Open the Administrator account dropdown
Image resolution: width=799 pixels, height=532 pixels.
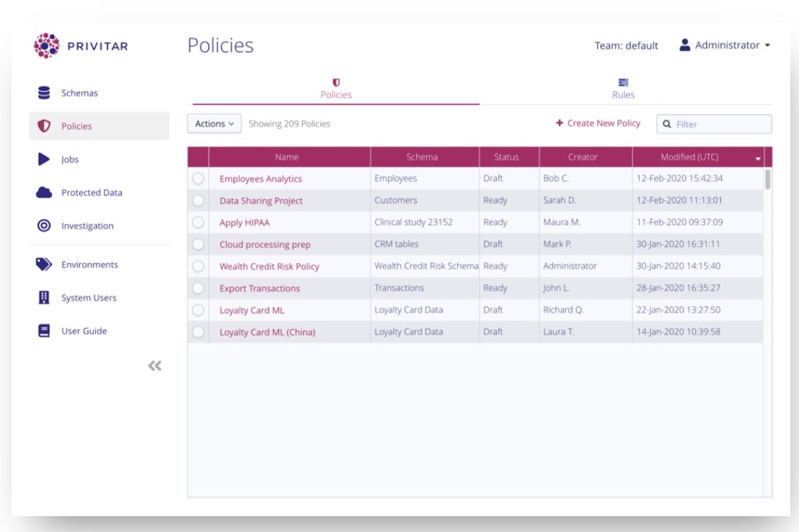point(725,45)
